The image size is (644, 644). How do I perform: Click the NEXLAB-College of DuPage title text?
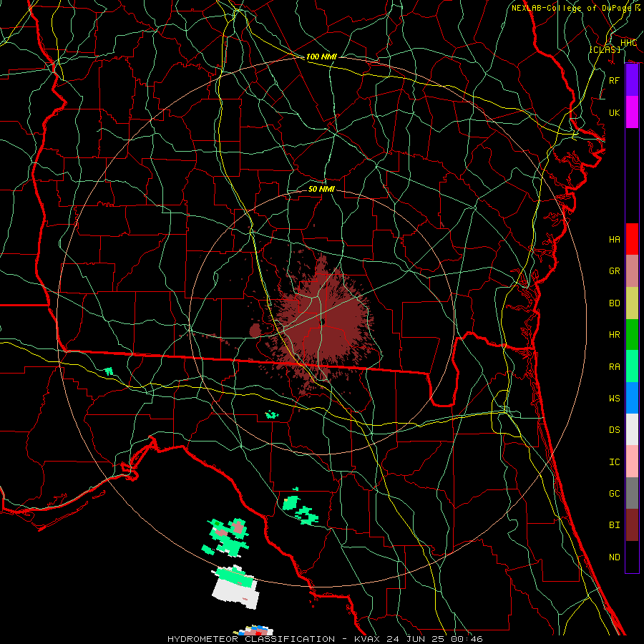(571, 8)
